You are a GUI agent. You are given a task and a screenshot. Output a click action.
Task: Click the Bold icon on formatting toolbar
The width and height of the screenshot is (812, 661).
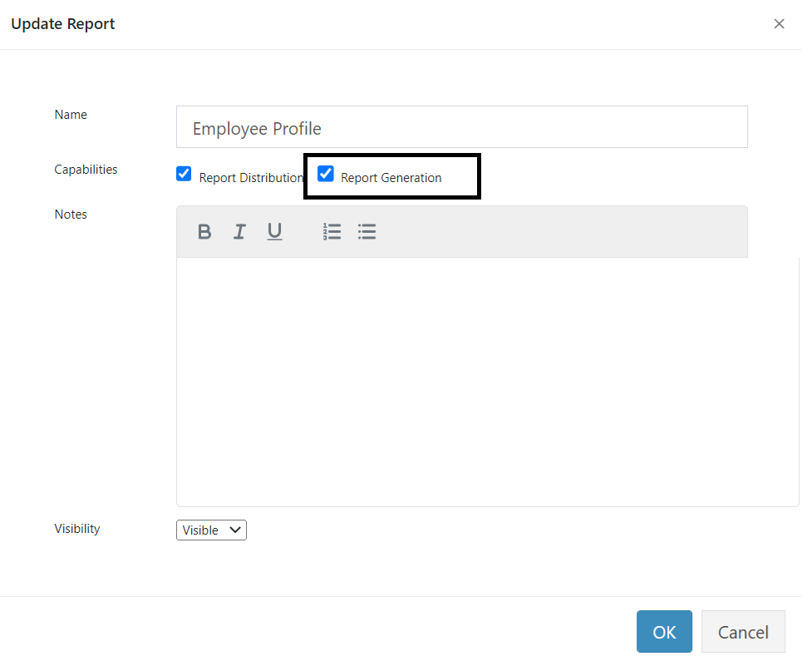204,231
